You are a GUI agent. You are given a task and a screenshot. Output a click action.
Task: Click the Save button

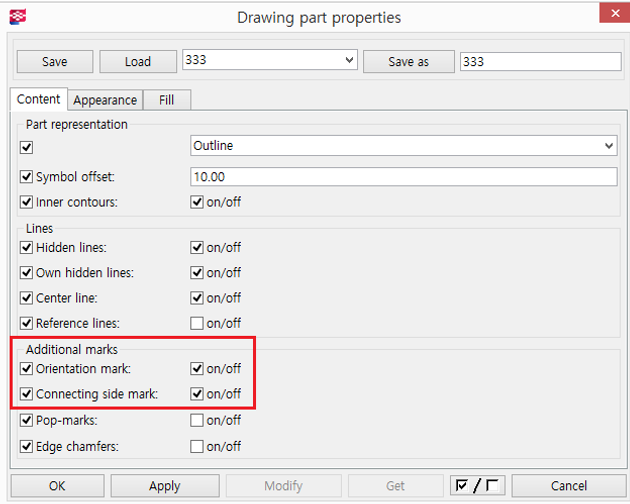(55, 61)
